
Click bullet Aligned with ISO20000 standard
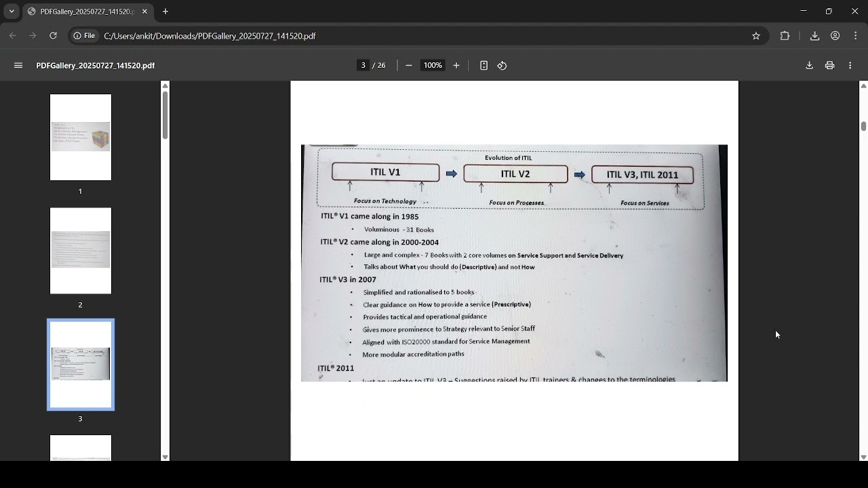[x=446, y=342]
